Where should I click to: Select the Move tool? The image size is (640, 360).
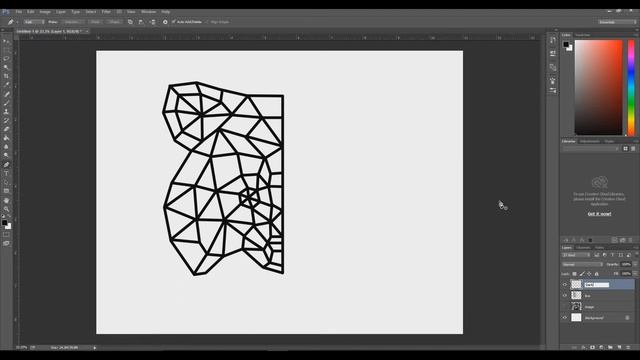pos(6,41)
